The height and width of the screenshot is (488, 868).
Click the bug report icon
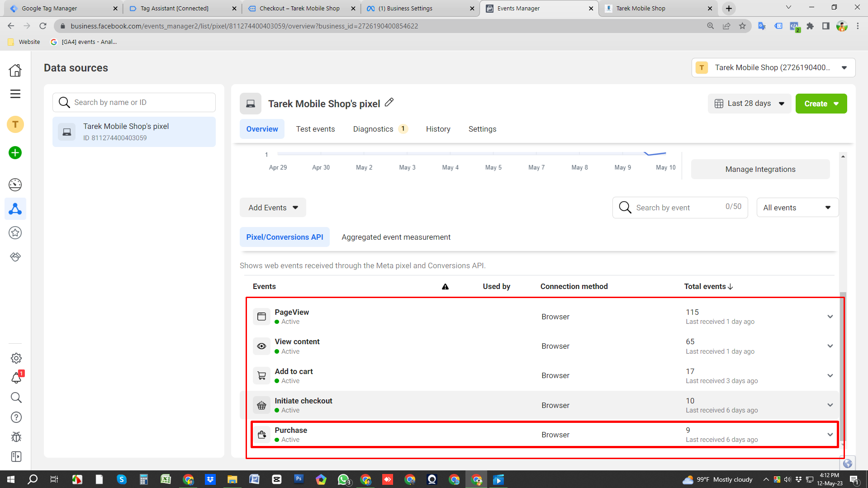point(16,437)
